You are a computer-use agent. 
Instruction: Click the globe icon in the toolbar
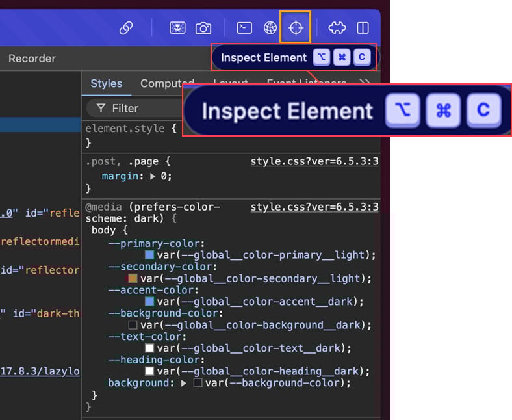point(270,28)
